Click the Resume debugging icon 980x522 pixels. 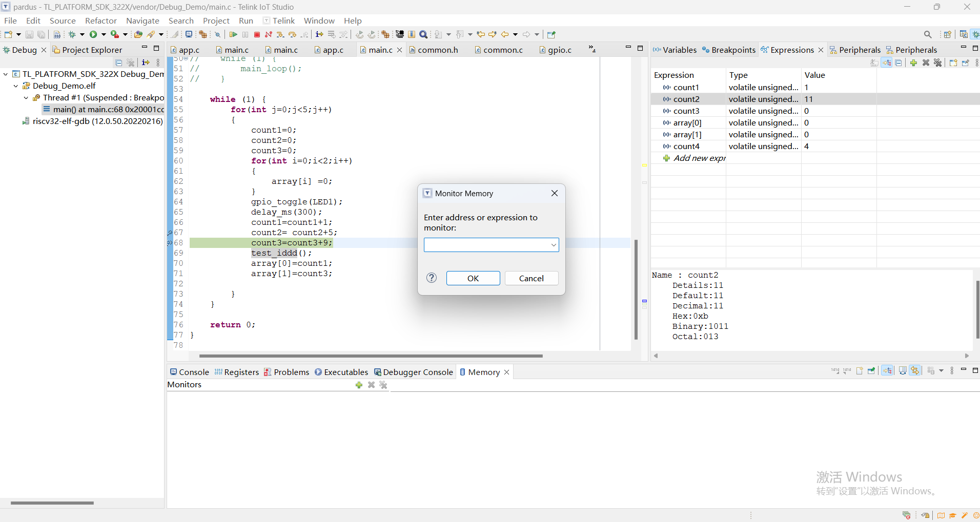[x=233, y=34]
